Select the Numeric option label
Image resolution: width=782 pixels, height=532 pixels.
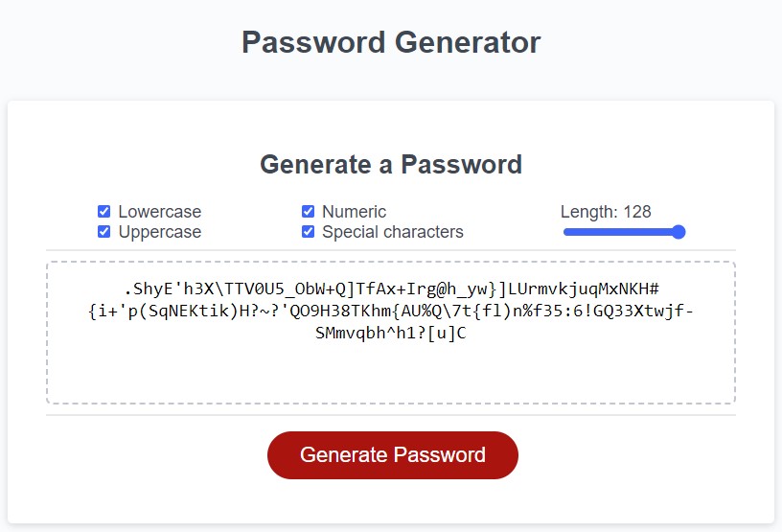coord(354,212)
